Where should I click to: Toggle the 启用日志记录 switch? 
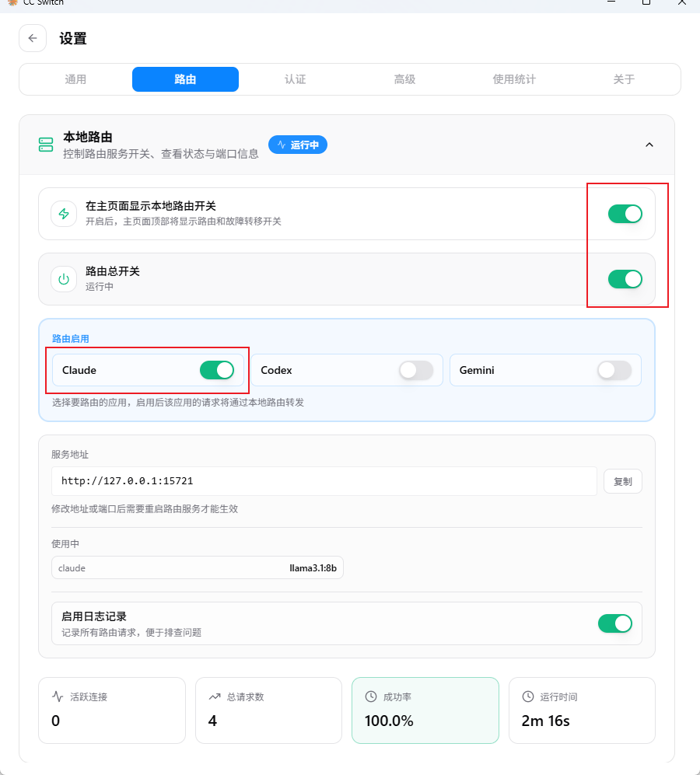click(x=615, y=623)
